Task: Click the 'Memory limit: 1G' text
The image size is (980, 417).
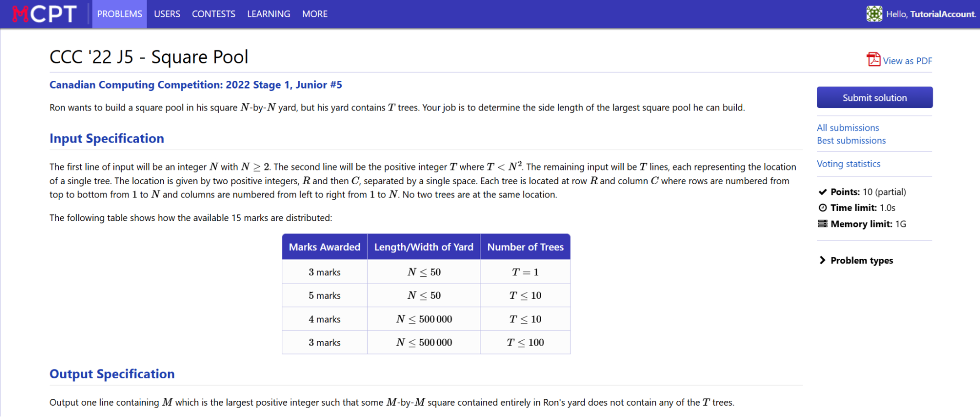Action: click(868, 224)
